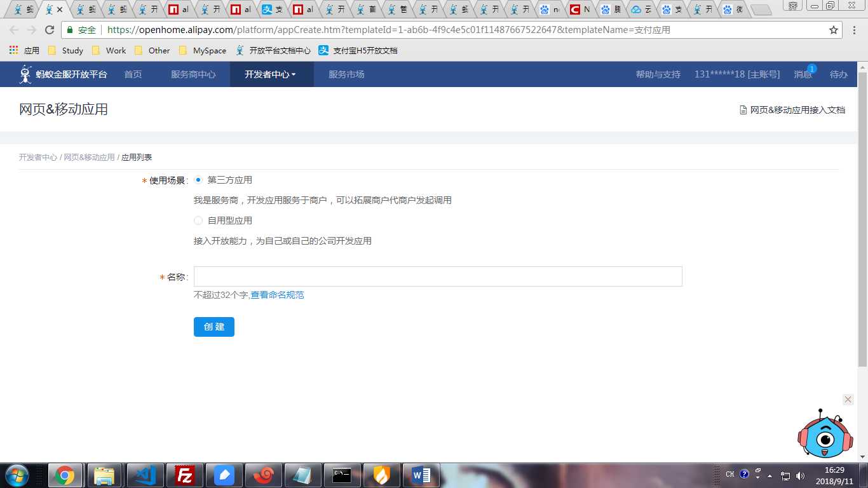Click the network icon in the system tray
The width and height of the screenshot is (868, 488).
(785, 475)
